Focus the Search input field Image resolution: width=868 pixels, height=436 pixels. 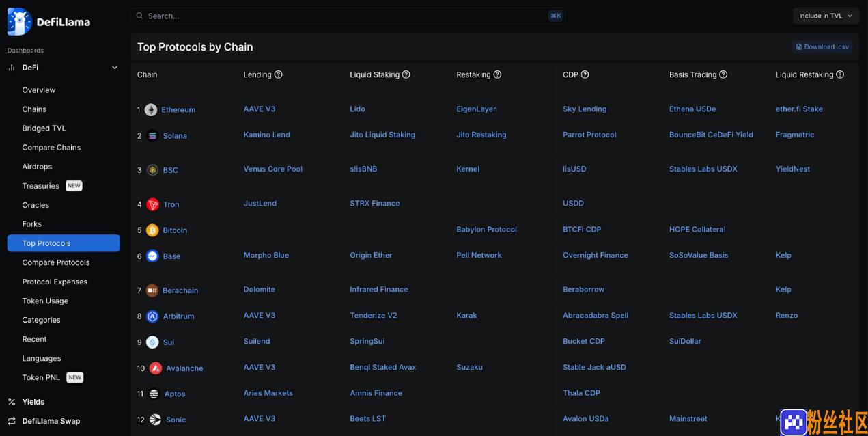pyautogui.click(x=348, y=16)
